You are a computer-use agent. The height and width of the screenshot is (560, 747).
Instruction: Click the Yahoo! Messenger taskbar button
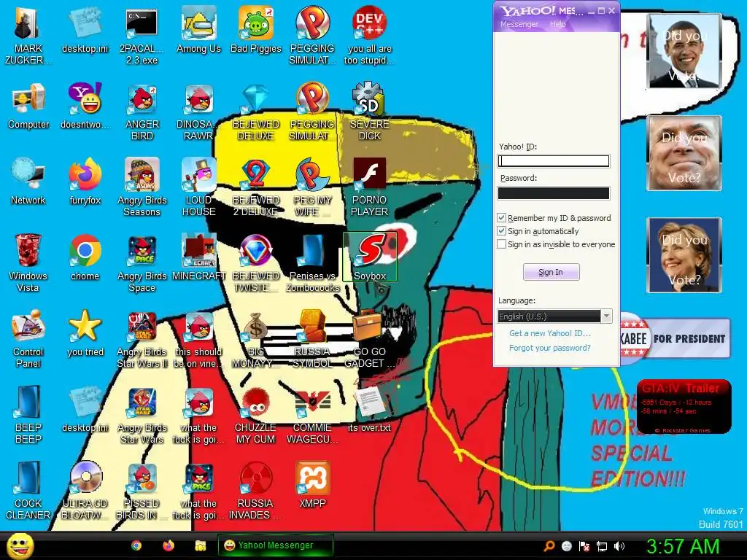click(x=275, y=545)
